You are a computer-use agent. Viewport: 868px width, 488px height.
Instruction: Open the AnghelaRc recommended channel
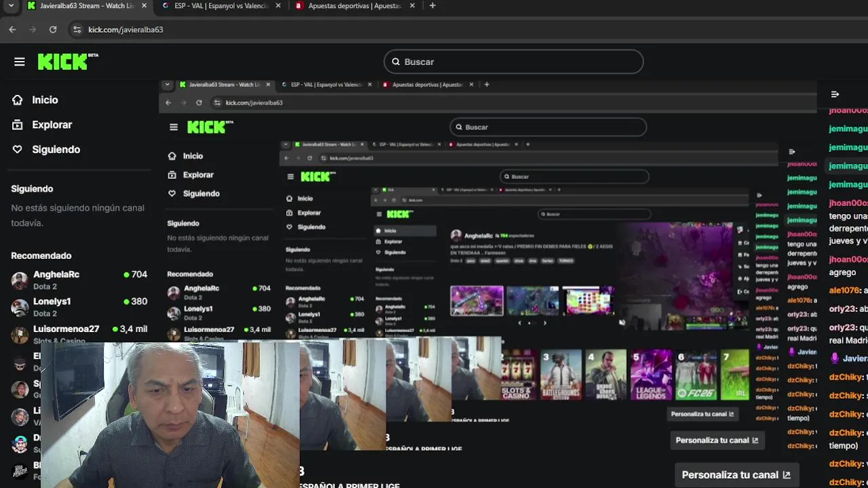click(x=79, y=279)
